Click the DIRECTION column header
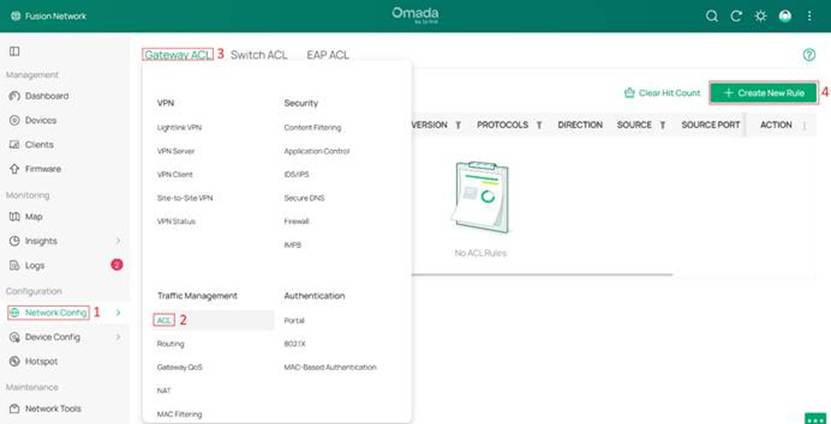Image resolution: width=831 pixels, height=424 pixels. (580, 125)
